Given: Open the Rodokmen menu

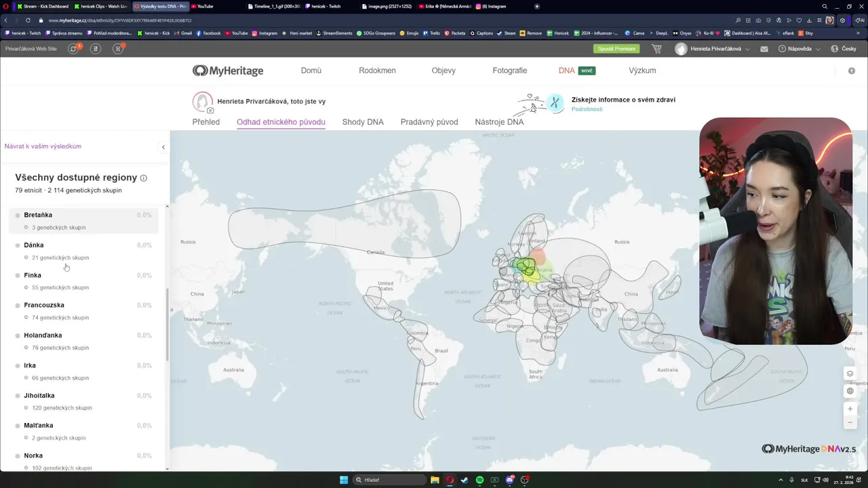Looking at the screenshot, I should pyautogui.click(x=377, y=70).
